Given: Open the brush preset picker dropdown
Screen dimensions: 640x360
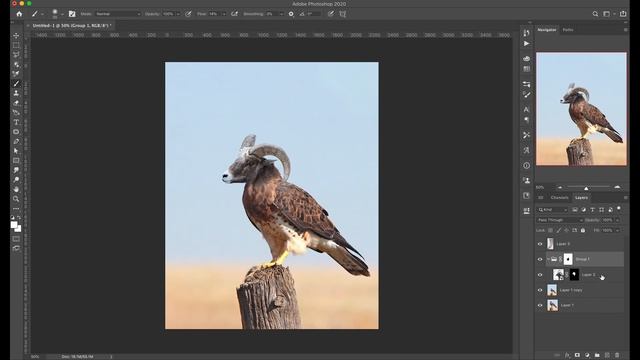Looking at the screenshot, I should 62,14.
